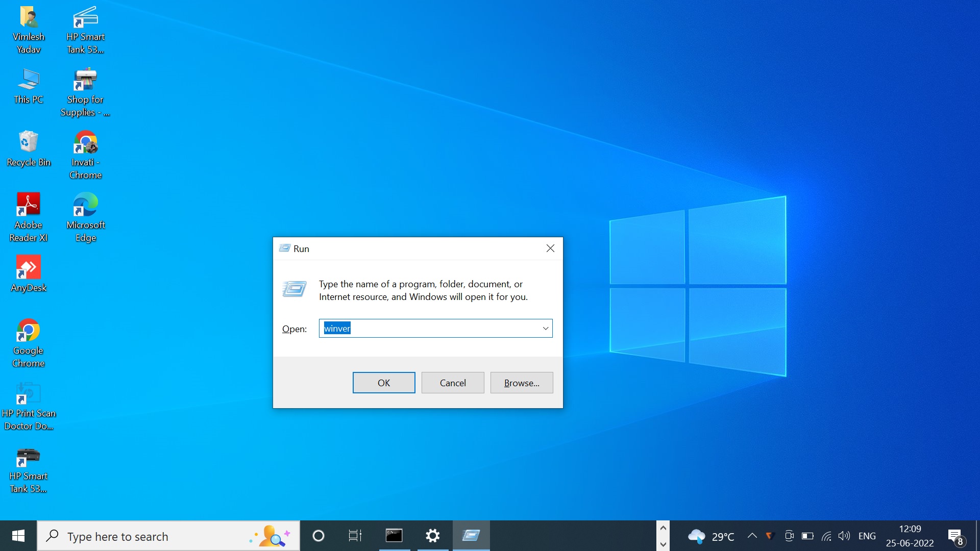Open Task View from the taskbar
The width and height of the screenshot is (980, 551).
tap(355, 536)
